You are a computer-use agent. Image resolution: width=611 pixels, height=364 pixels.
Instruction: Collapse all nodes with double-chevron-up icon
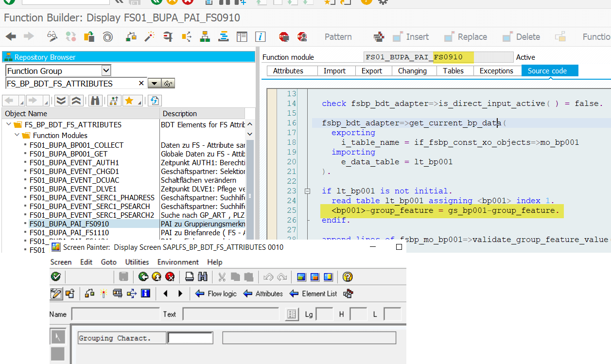[x=76, y=101]
